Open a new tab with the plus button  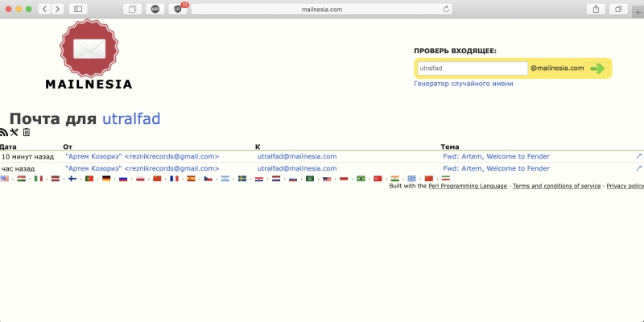point(638,9)
